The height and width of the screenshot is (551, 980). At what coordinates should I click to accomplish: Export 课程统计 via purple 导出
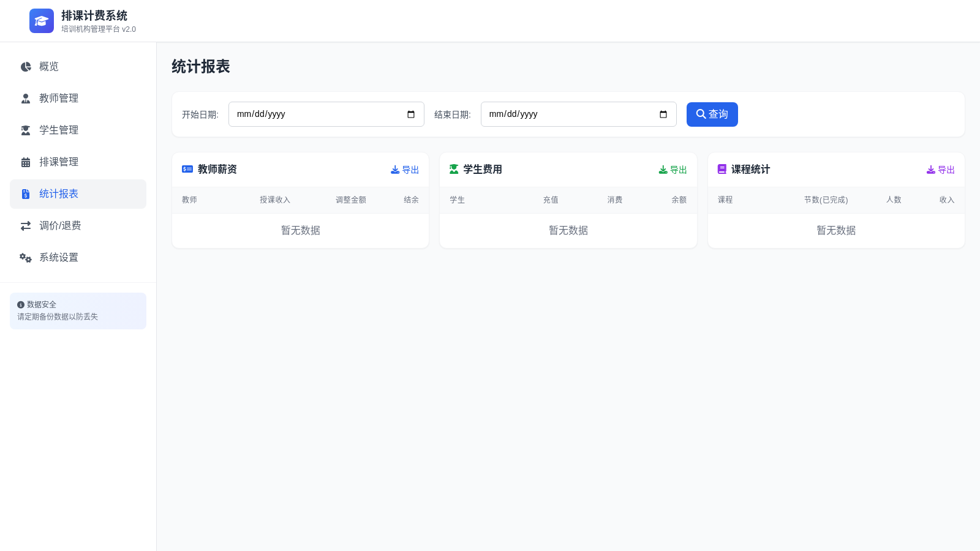[x=940, y=170]
